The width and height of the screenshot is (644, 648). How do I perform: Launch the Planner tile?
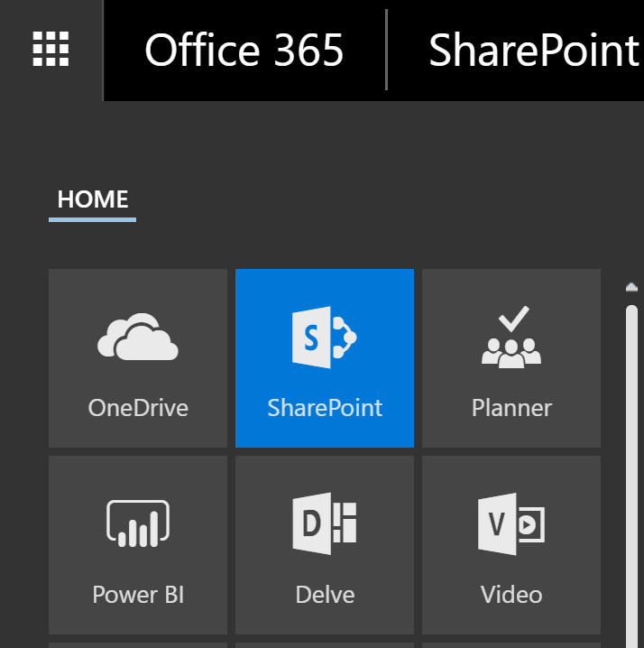[511, 358]
